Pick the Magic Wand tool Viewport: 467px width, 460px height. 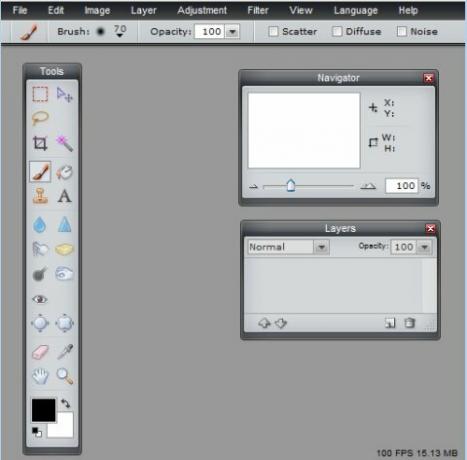pos(64,143)
